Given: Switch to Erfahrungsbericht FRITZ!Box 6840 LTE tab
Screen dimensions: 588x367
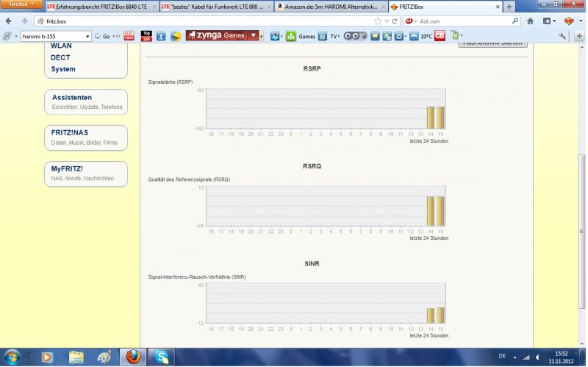Looking at the screenshot, I should [101, 7].
